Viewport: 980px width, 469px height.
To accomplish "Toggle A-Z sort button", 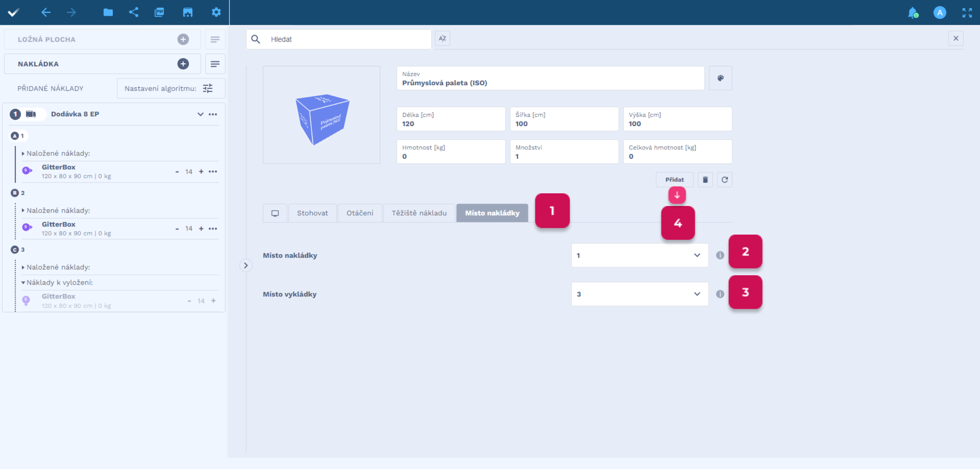I will point(443,39).
